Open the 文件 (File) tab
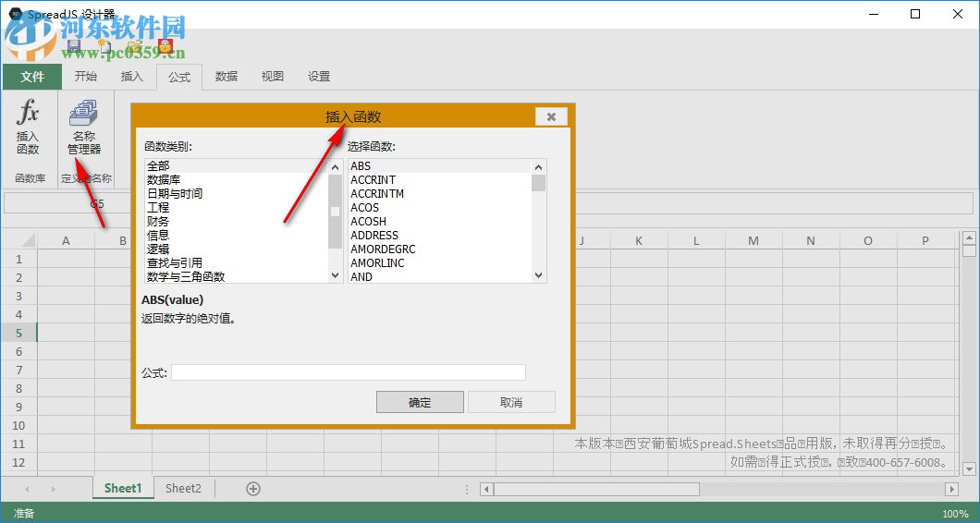980x523 pixels. (x=32, y=76)
